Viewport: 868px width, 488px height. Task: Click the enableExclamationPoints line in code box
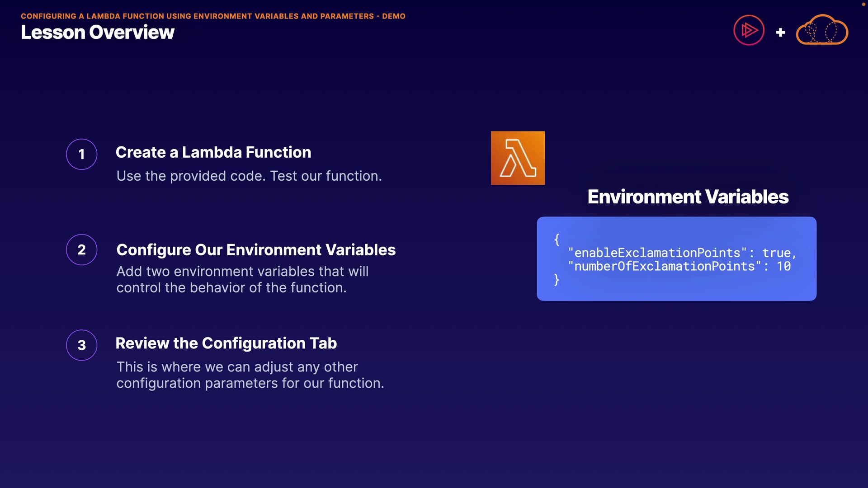682,253
